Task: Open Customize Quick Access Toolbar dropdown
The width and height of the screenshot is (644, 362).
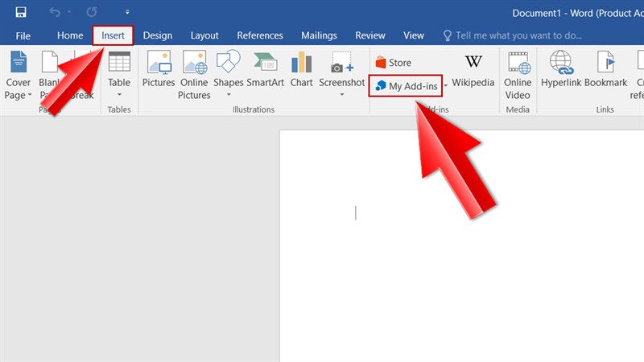Action: tap(127, 12)
